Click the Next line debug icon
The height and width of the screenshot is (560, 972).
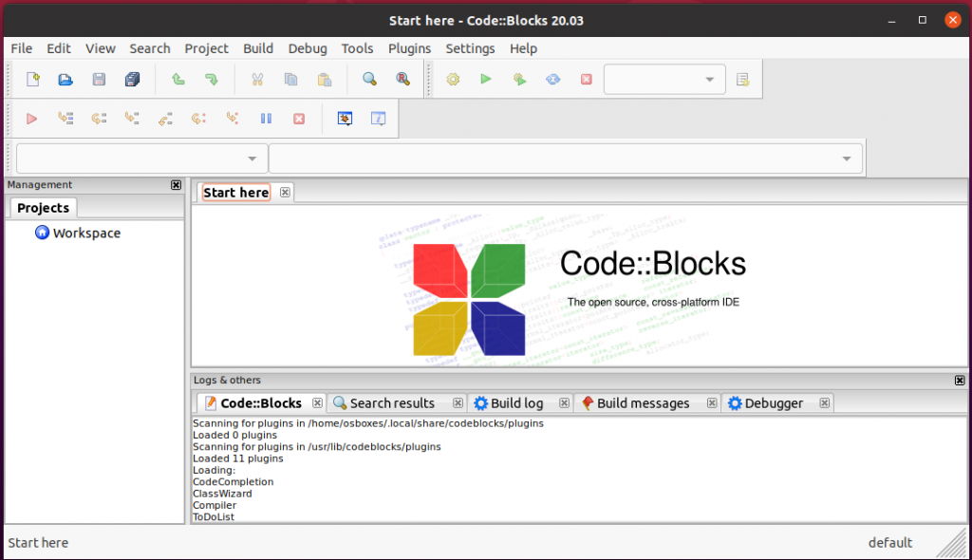[99, 119]
